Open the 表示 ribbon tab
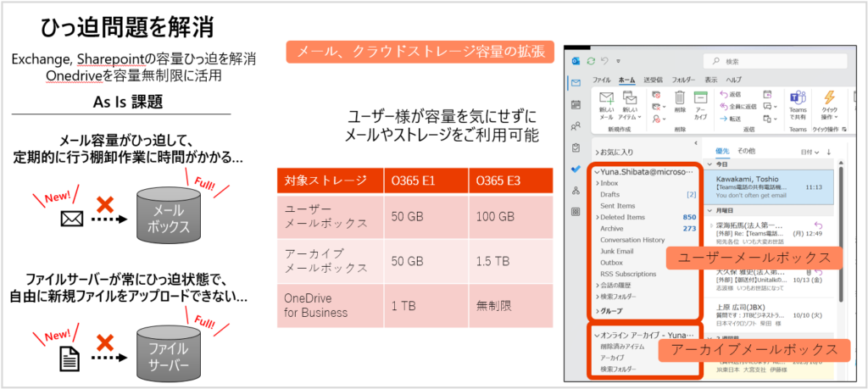 pyautogui.click(x=711, y=80)
